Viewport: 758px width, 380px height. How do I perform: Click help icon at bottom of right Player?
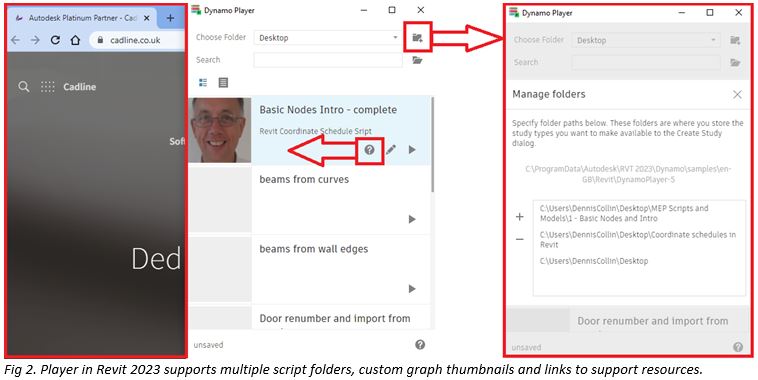point(738,347)
